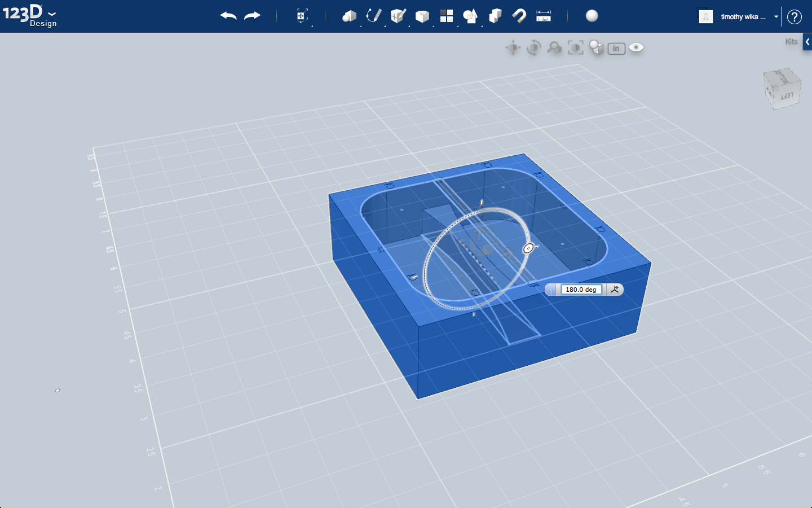This screenshot has height=508, width=812.
Task: Redo the last undone action
Action: 252,16
